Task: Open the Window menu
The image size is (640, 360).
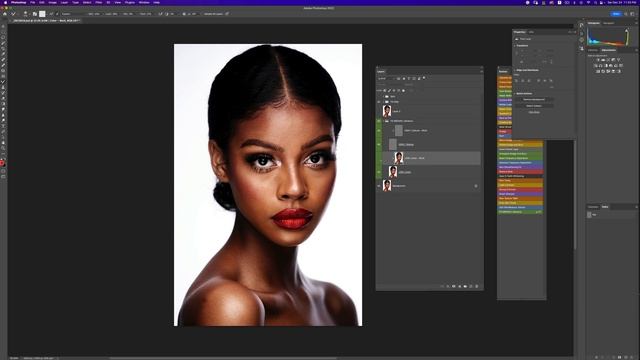Action: (x=144, y=2)
